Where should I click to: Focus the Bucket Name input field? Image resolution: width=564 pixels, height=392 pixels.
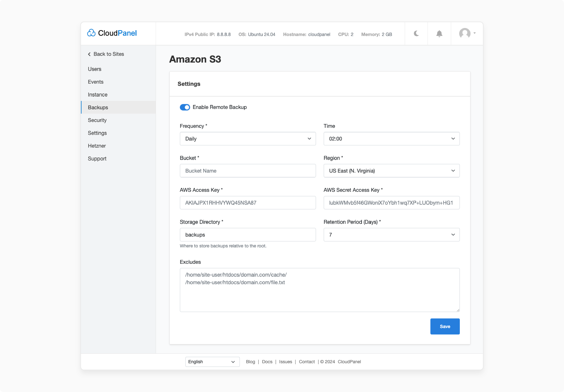pyautogui.click(x=248, y=171)
